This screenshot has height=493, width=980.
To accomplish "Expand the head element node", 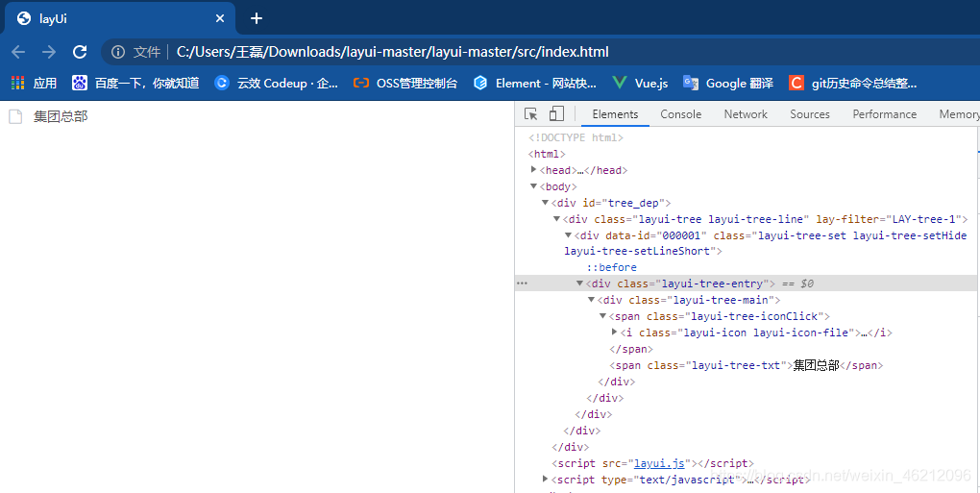I will (x=534, y=169).
